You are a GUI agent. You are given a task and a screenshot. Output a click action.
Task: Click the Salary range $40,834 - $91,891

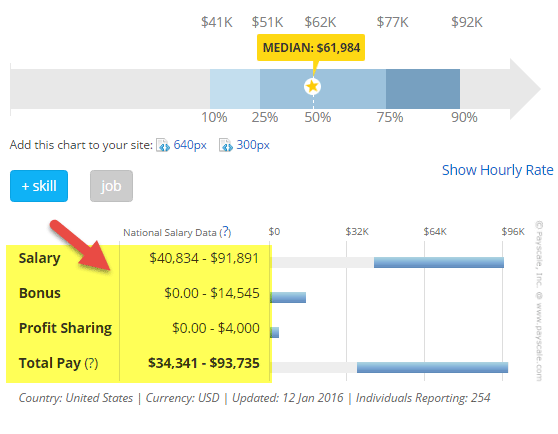coord(204,258)
